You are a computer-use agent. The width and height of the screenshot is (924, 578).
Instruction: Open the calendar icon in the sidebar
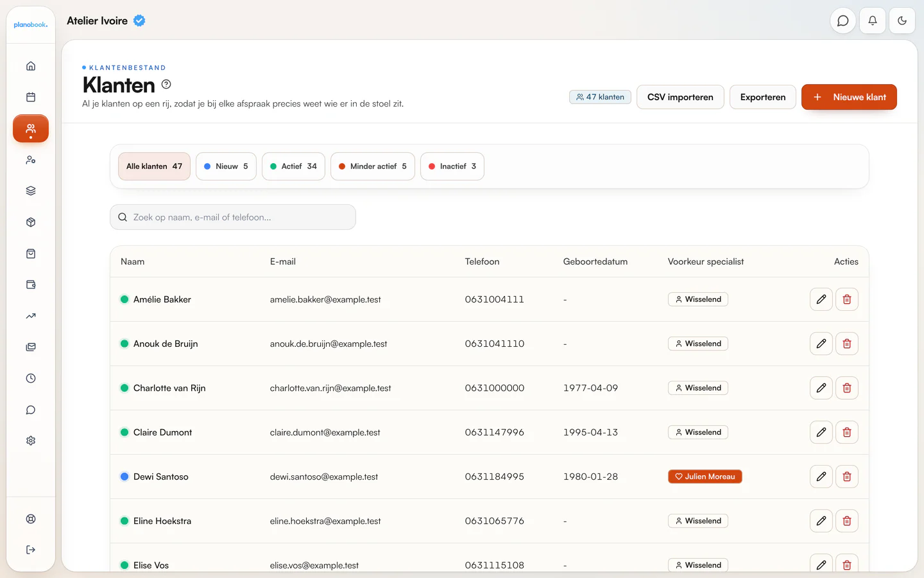click(31, 97)
